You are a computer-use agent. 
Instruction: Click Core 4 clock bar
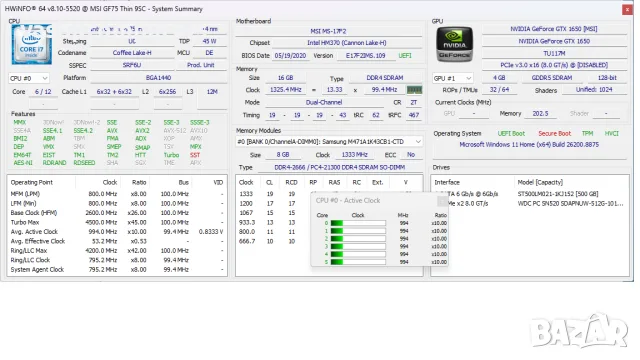click(x=358, y=254)
